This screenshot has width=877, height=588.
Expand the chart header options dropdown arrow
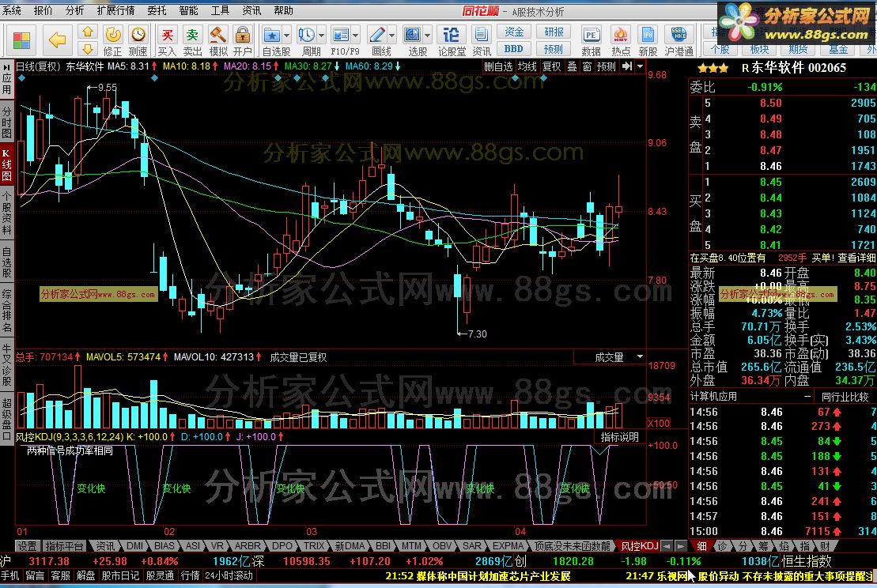point(640,66)
